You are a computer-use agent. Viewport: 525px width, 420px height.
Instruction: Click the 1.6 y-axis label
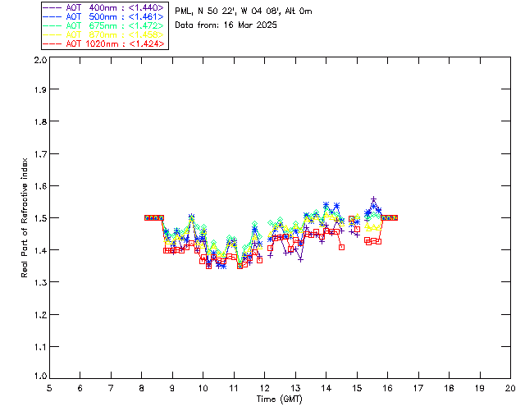click(x=40, y=186)
